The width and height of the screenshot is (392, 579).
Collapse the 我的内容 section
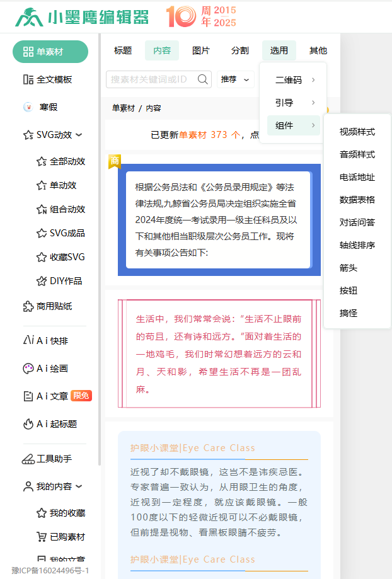(79, 486)
